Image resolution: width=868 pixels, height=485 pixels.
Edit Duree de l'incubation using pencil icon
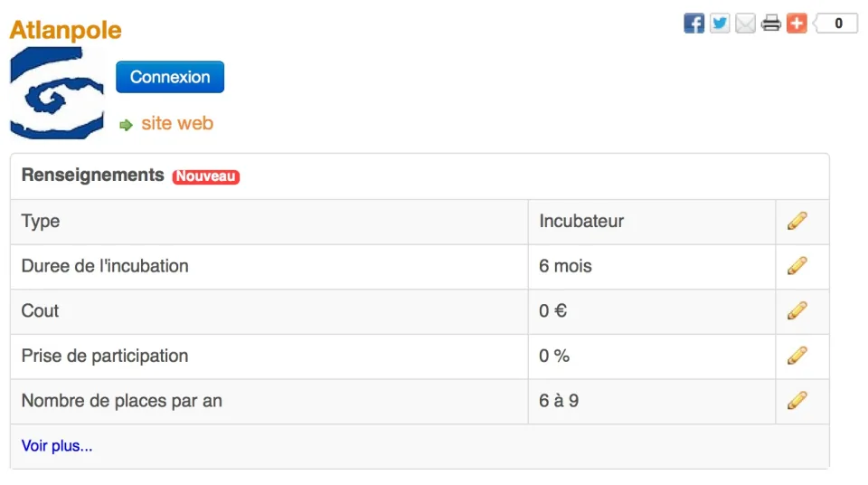pos(797,266)
